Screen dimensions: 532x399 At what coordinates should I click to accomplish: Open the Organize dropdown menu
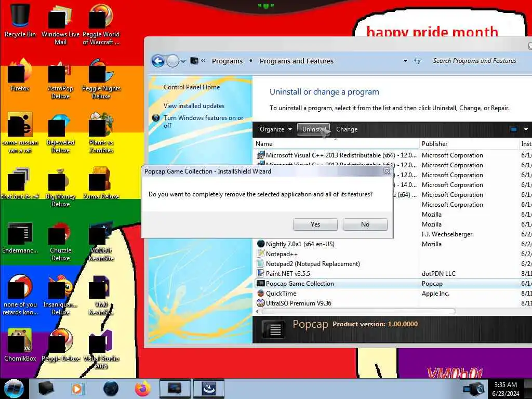click(x=275, y=129)
